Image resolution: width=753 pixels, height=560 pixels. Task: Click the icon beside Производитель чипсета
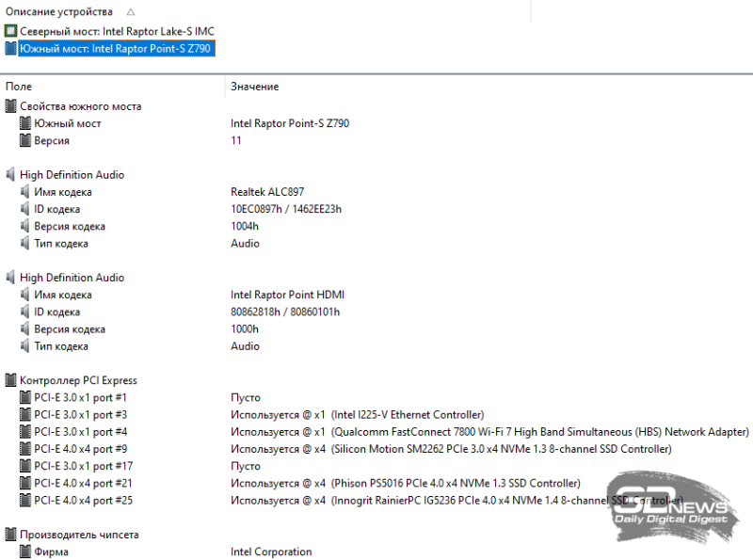(10, 535)
